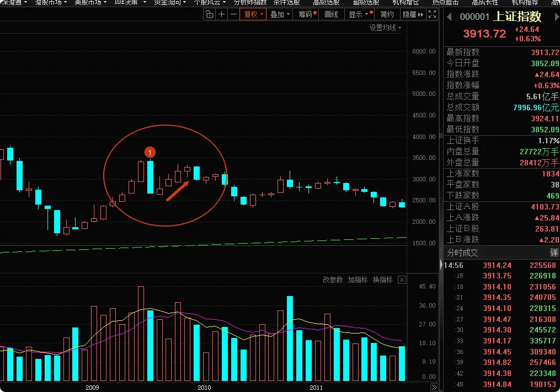
Task: Click 最高指数 3924.11 row
Action: (502, 119)
